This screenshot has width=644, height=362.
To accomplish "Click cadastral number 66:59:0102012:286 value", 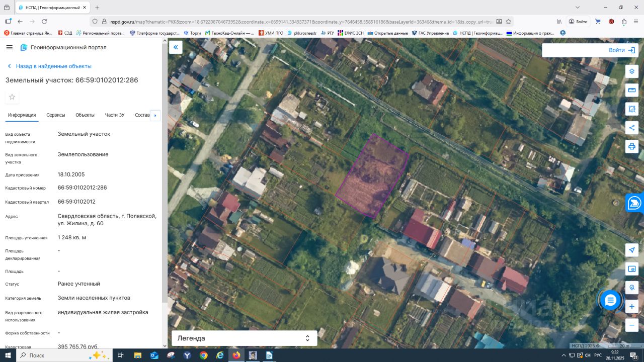I will point(82,188).
